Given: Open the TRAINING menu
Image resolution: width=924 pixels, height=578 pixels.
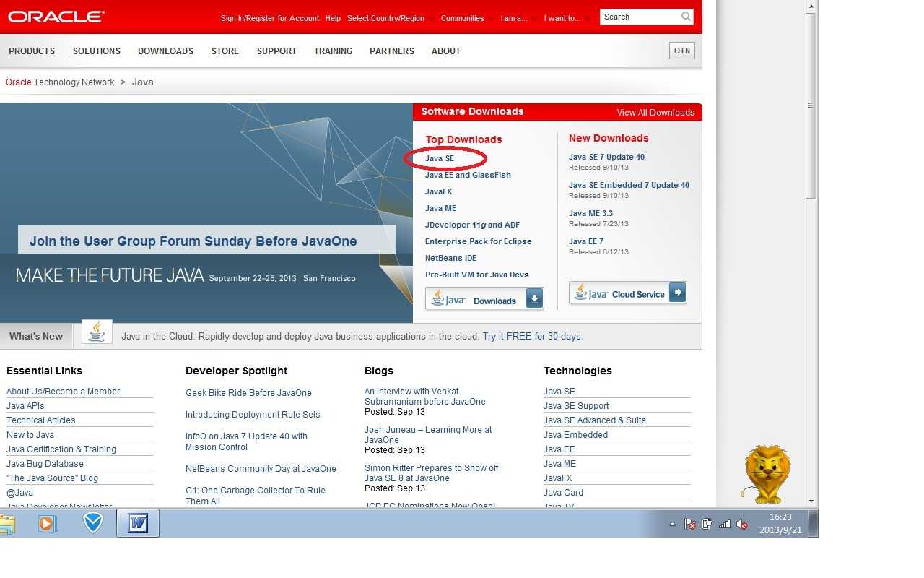Looking at the screenshot, I should coord(333,51).
